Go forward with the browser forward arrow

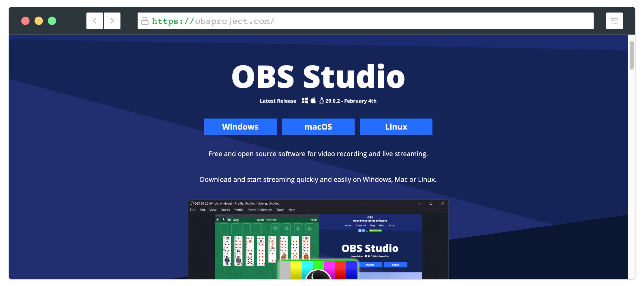click(112, 21)
